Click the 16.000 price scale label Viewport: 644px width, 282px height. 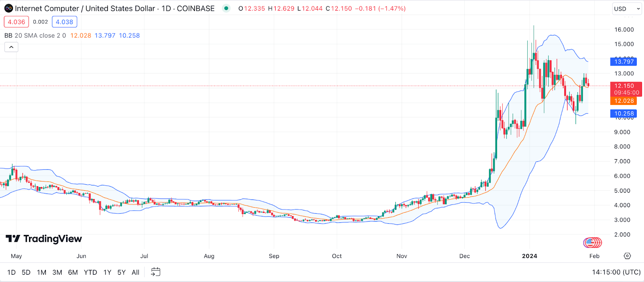[624, 29]
